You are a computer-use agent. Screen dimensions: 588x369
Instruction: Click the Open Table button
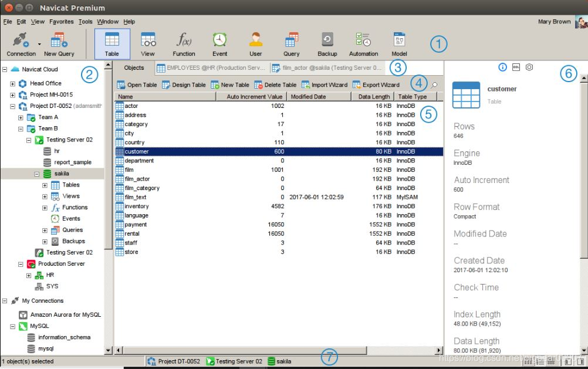(x=137, y=85)
